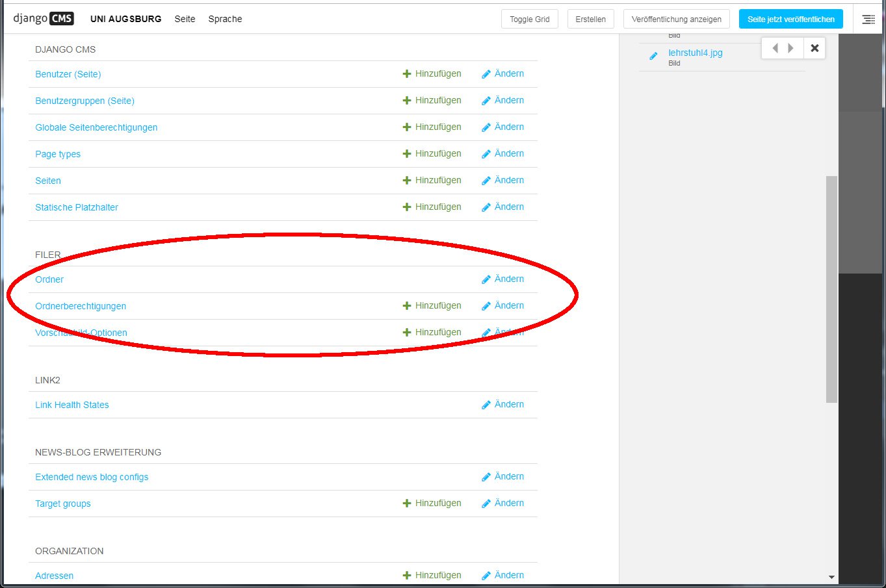Viewport: 886px width, 588px height.
Task: Click Hinzufügen for Statische Platzhalter
Action: coord(432,207)
